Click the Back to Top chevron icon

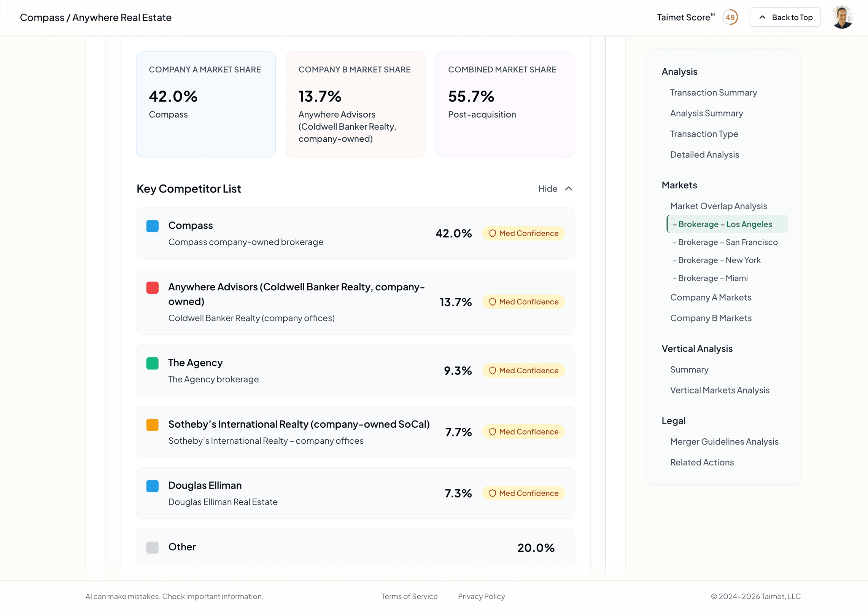pyautogui.click(x=762, y=18)
